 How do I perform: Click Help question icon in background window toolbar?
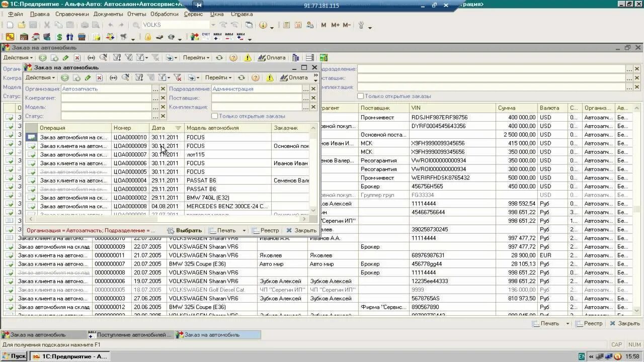tap(233, 58)
